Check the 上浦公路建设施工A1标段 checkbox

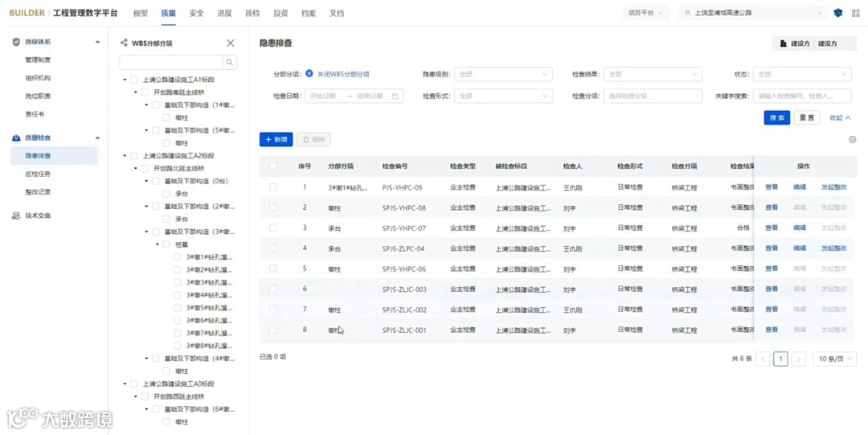click(134, 80)
